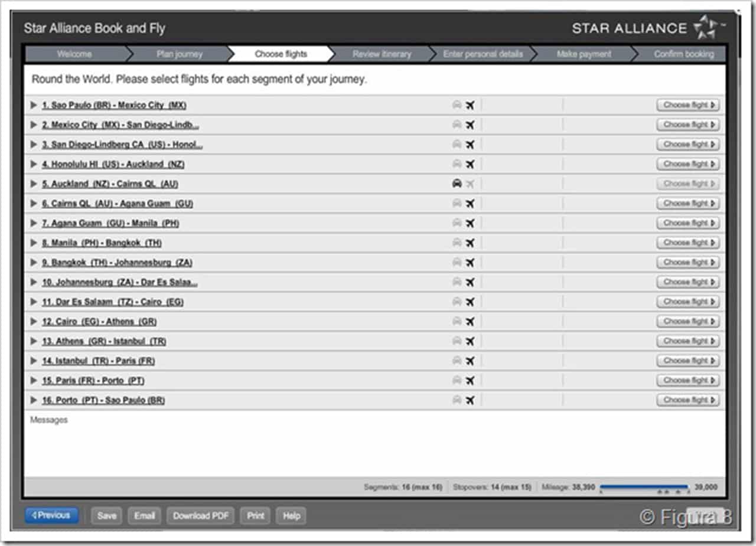Click the Previous button

(x=51, y=515)
